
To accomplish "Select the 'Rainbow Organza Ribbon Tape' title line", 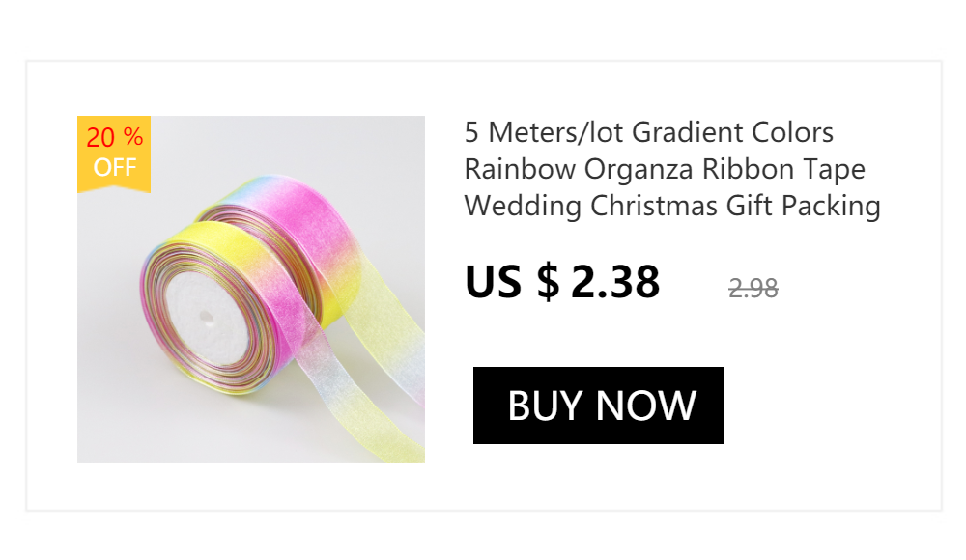I will [x=665, y=169].
